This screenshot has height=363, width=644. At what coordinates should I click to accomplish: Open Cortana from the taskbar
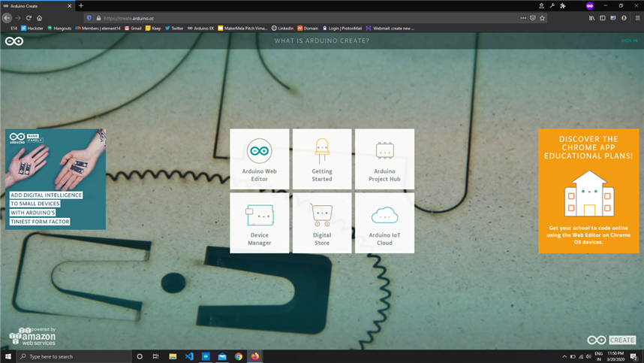click(140, 356)
